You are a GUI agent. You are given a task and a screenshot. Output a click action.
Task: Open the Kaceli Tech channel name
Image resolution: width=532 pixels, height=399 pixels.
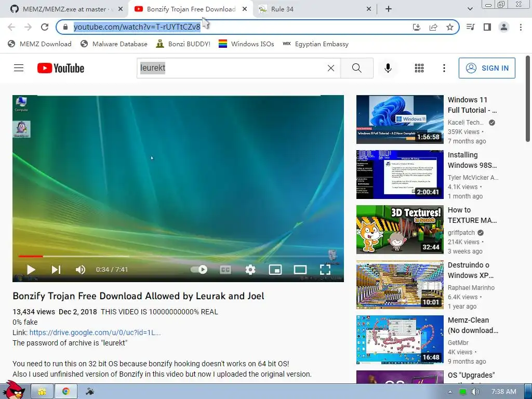465,123
